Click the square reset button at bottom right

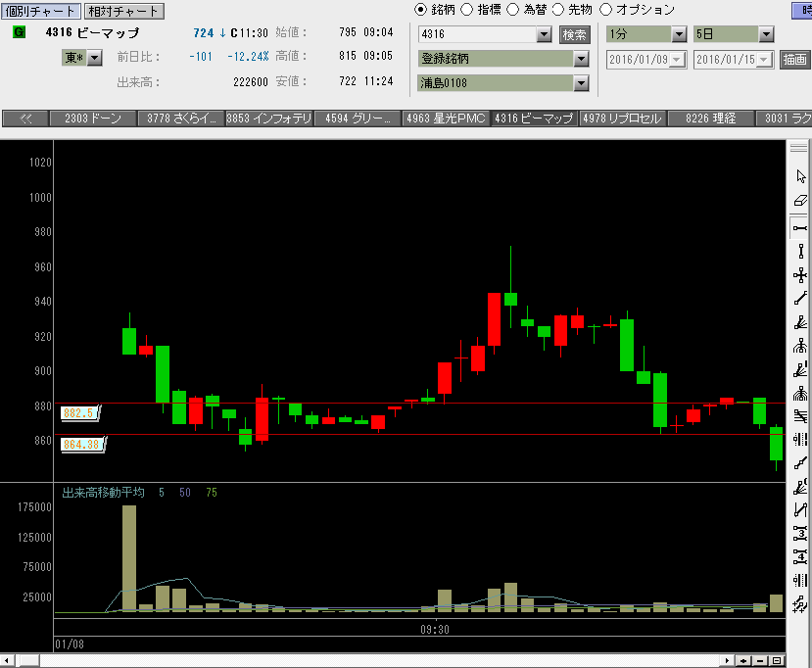(777, 661)
